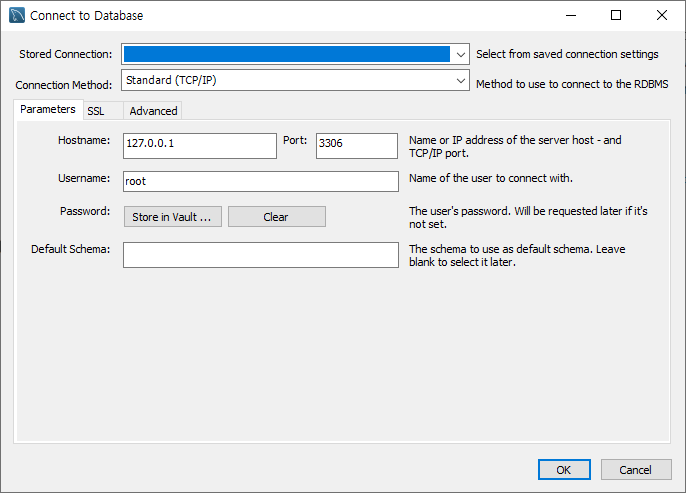Click the user's password description text

click(528, 217)
